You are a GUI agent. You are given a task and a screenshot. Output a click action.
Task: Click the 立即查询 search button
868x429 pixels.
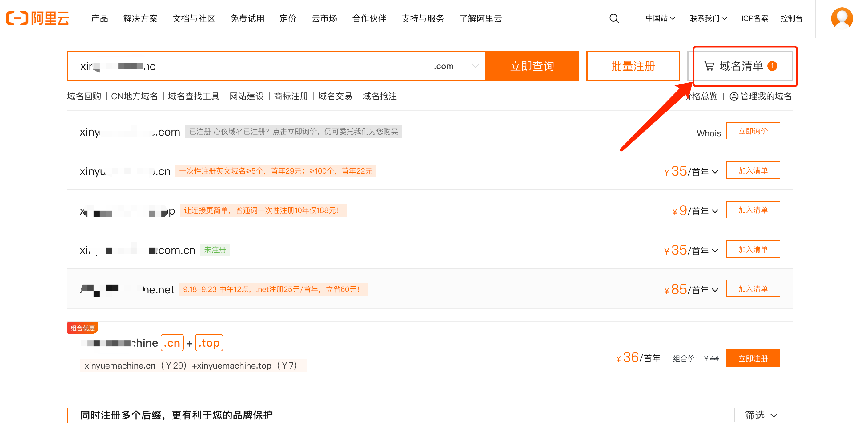click(x=532, y=66)
